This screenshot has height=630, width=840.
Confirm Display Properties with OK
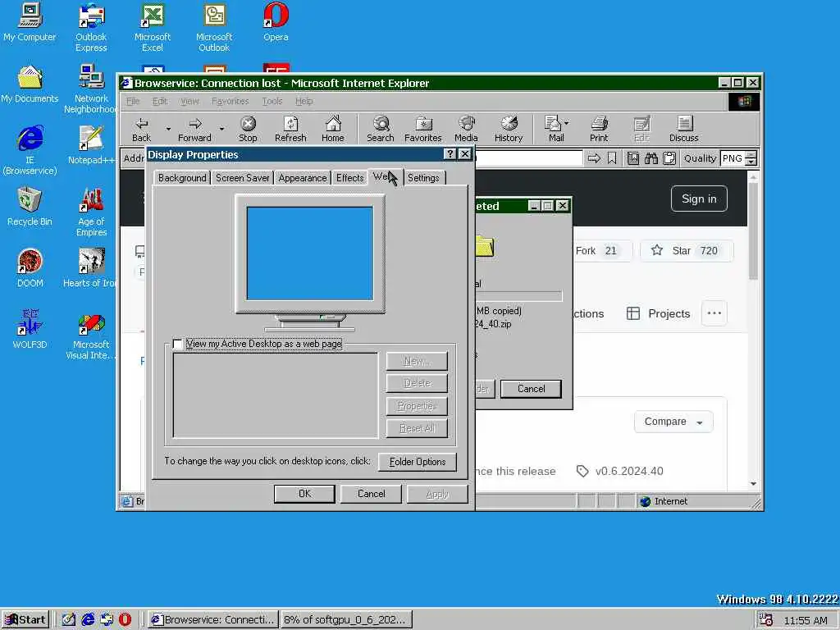click(x=304, y=494)
